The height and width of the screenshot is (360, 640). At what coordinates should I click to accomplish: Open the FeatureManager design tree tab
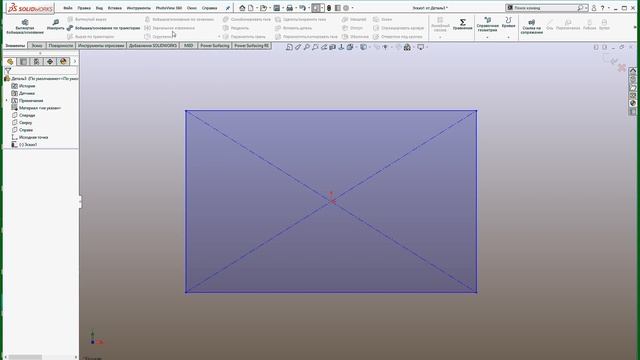tap(10, 61)
